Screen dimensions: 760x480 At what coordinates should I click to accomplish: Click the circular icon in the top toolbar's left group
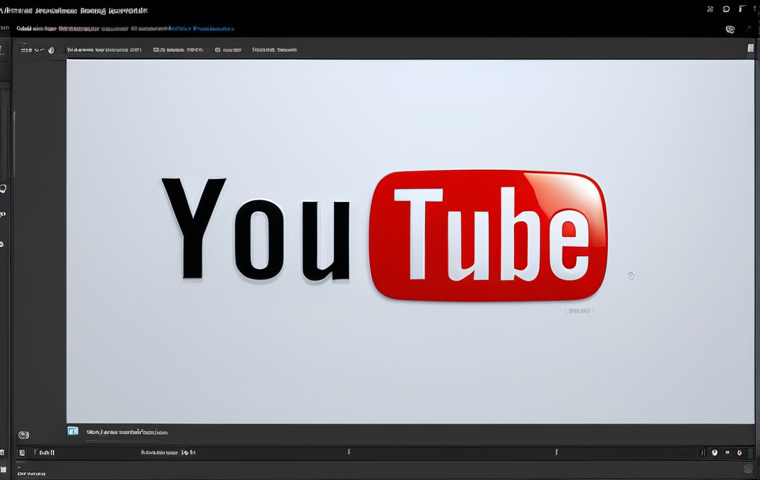click(51, 50)
